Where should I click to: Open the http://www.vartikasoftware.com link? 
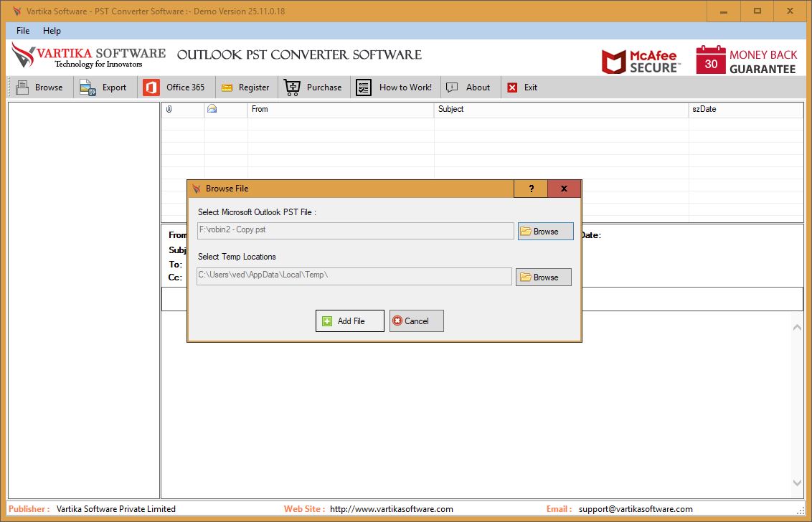pyautogui.click(x=392, y=509)
